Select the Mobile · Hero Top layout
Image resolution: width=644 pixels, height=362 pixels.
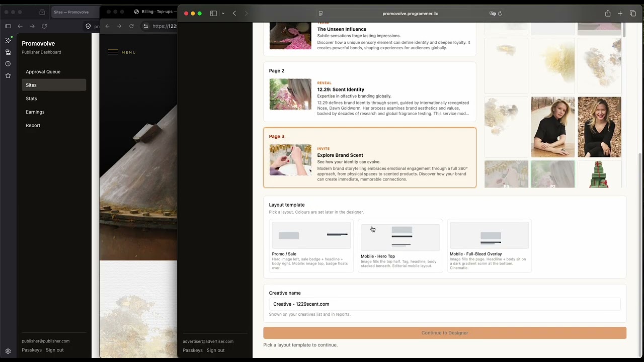(400, 246)
